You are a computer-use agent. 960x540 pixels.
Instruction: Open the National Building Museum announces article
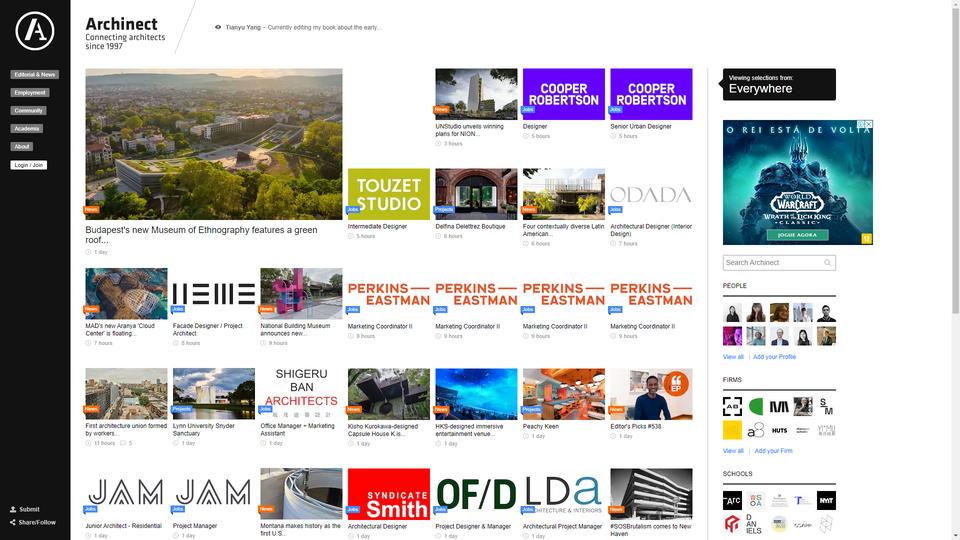click(295, 329)
